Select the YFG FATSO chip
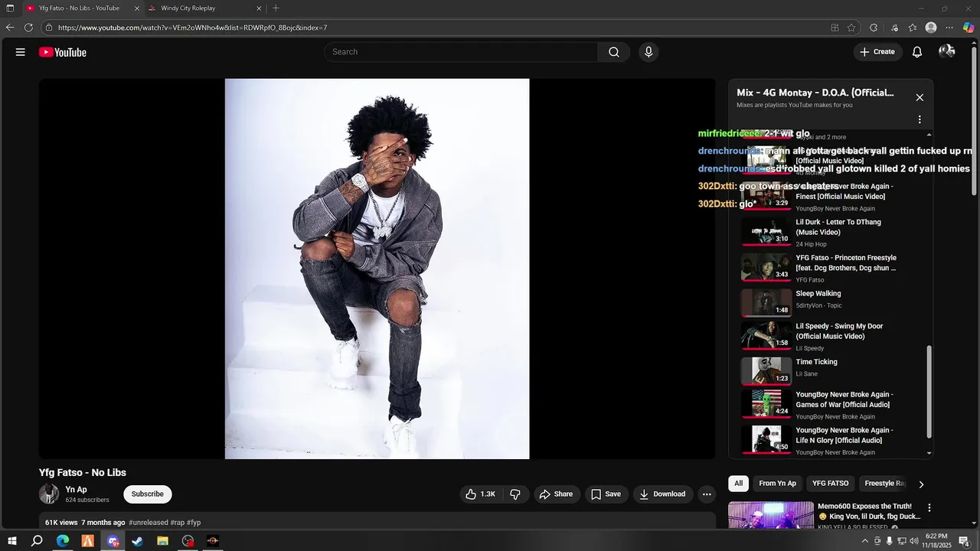The height and width of the screenshot is (551, 980). (831, 484)
